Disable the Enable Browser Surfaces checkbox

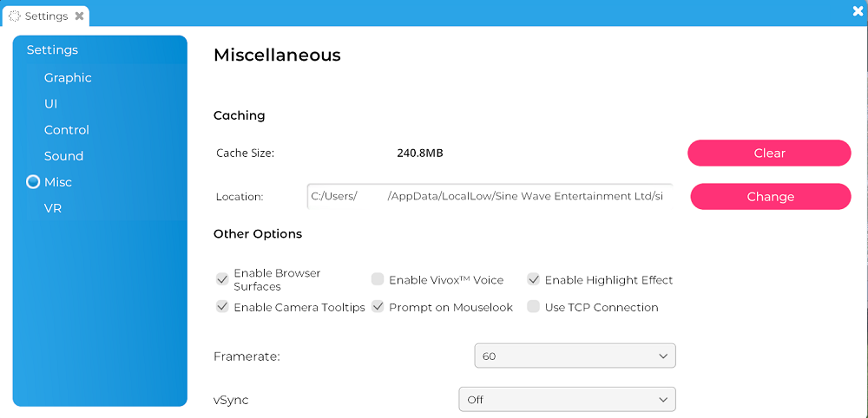pos(222,279)
